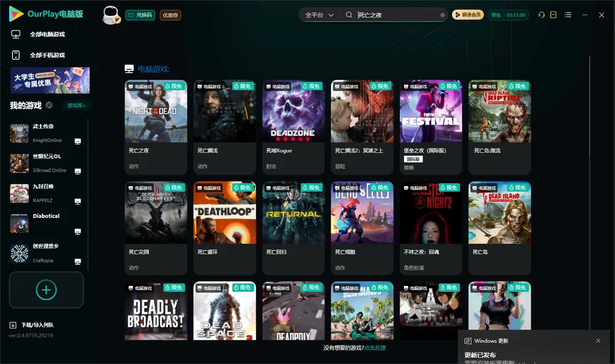
Task: Select the Fortnite Festival cover thumbnail
Action: [430, 111]
